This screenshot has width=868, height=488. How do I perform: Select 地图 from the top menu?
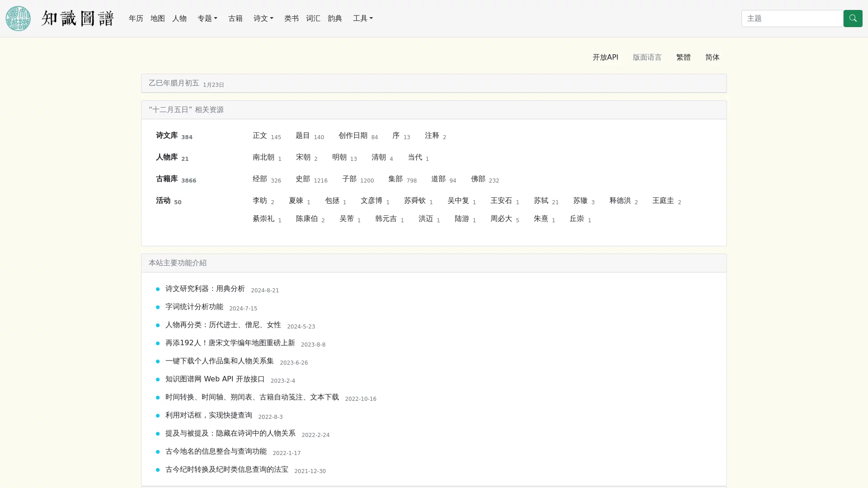point(157,18)
